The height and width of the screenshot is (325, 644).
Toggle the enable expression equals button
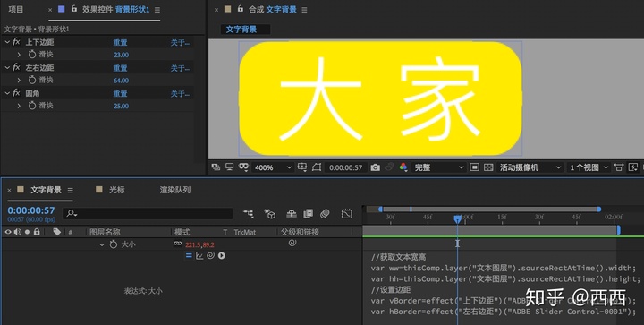point(189,255)
